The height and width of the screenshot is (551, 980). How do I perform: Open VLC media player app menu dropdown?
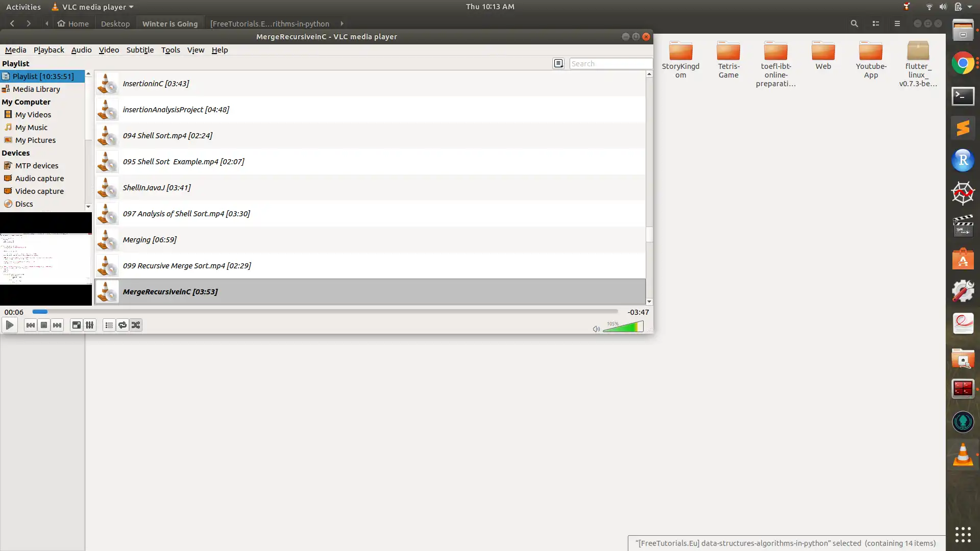coord(92,7)
